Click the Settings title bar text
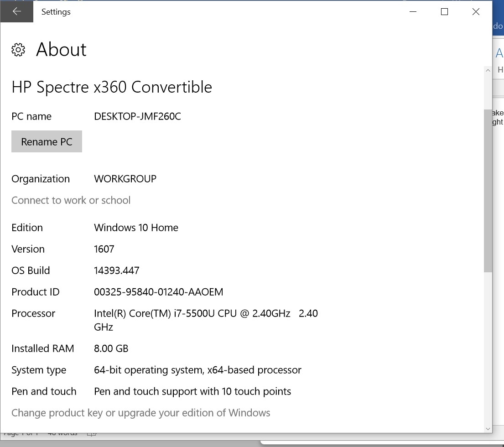This screenshot has width=504, height=447. point(56,12)
